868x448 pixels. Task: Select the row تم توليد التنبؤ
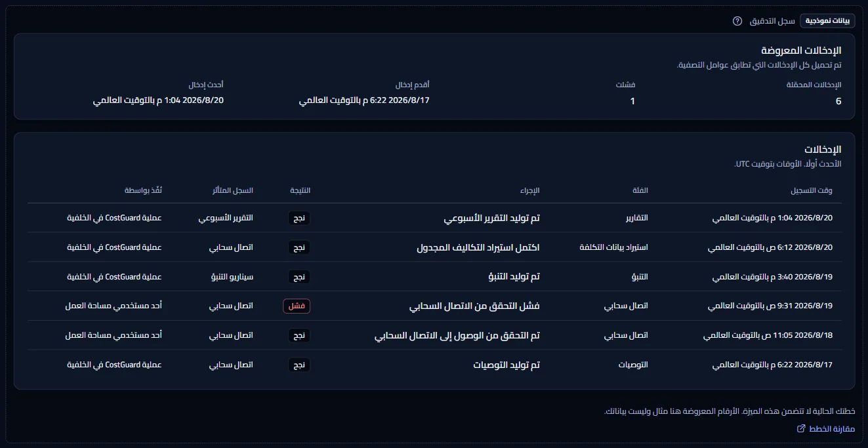point(434,276)
